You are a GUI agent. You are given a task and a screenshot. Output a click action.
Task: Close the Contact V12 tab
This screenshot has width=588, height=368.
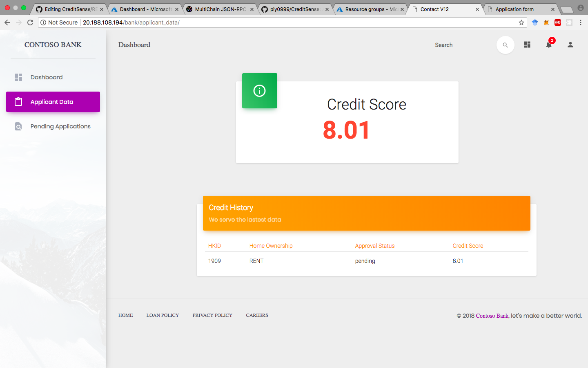[x=477, y=9]
